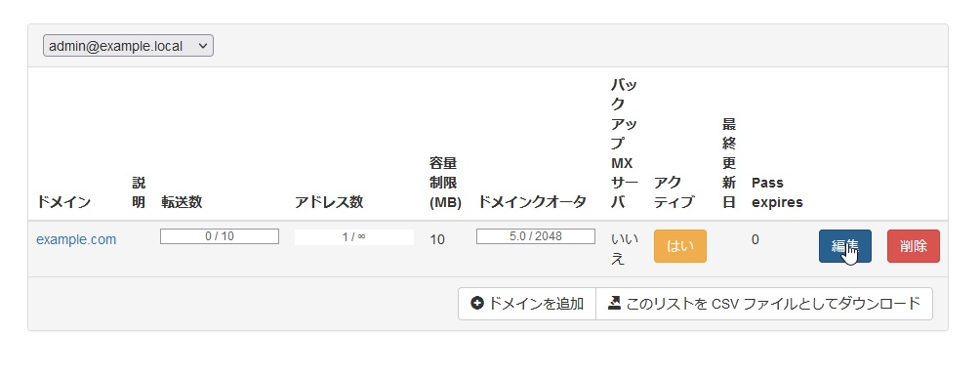Open the admin@example.local dropdown
The image size is (980, 377).
[128, 46]
